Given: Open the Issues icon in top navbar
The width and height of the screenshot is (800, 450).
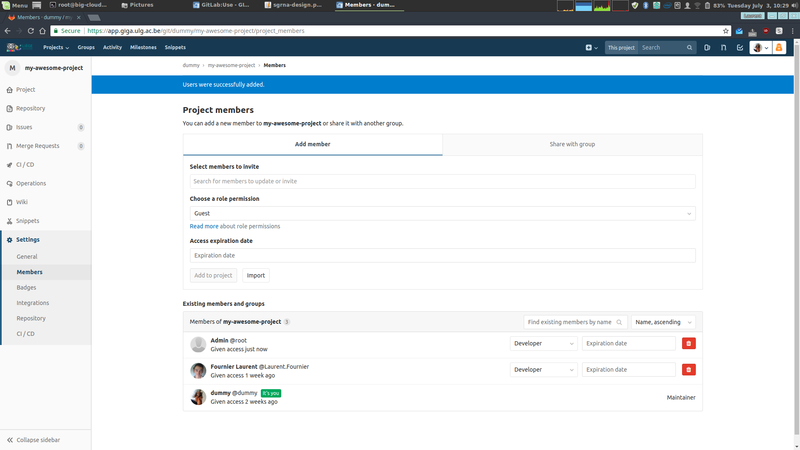Looking at the screenshot, I should 707,47.
